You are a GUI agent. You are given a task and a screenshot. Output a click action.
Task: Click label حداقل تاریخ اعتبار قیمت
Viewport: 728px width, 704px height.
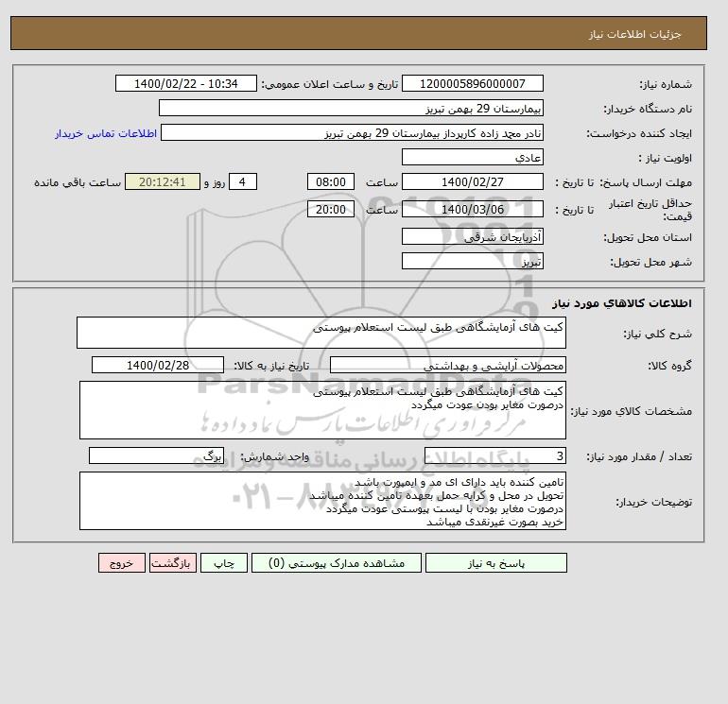tap(650, 210)
